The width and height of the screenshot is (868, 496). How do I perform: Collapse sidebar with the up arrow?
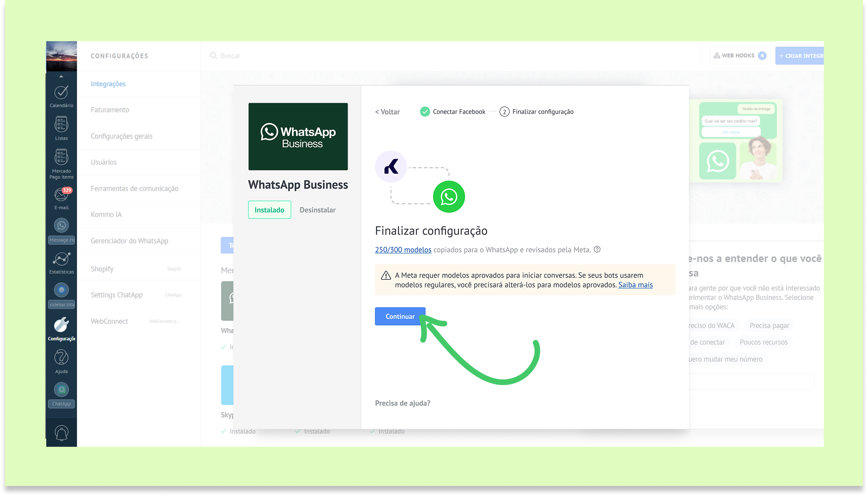point(61,77)
